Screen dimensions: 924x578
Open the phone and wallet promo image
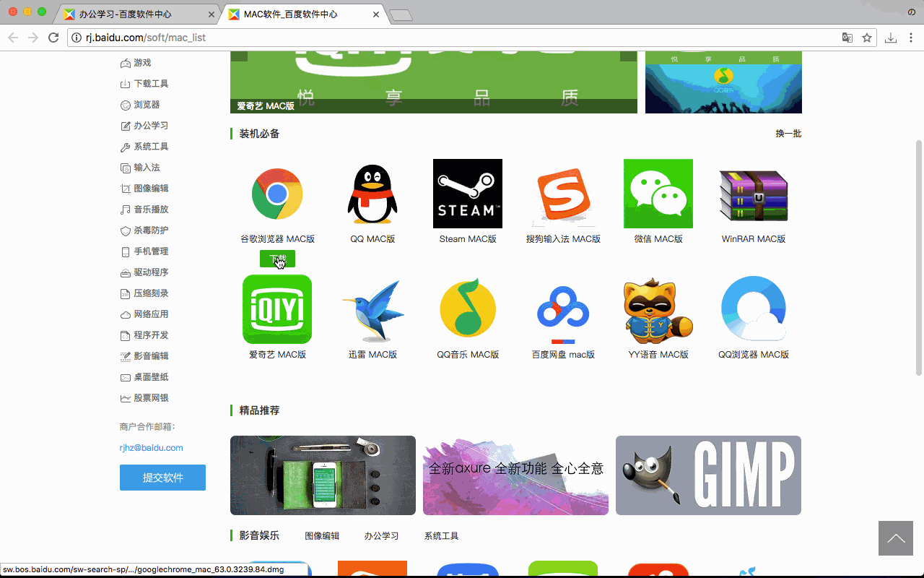tap(323, 475)
